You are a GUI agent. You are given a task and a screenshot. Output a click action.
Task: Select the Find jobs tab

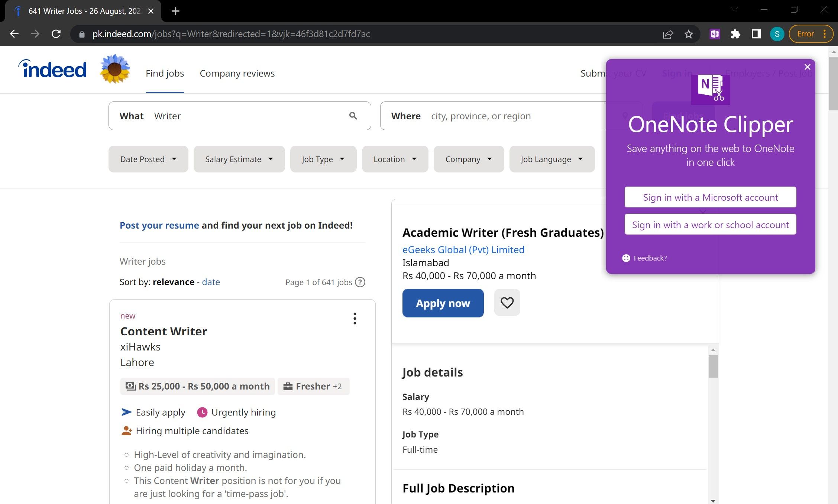point(165,73)
